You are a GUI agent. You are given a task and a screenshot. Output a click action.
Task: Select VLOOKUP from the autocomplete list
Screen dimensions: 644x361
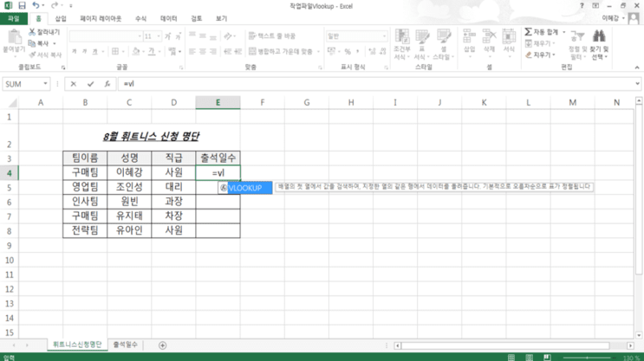tap(244, 188)
